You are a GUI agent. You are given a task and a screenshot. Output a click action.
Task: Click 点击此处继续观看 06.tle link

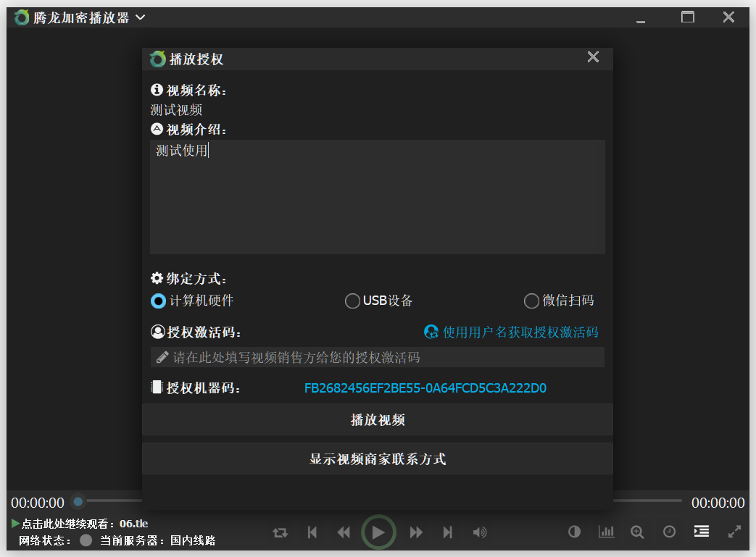tap(85, 524)
